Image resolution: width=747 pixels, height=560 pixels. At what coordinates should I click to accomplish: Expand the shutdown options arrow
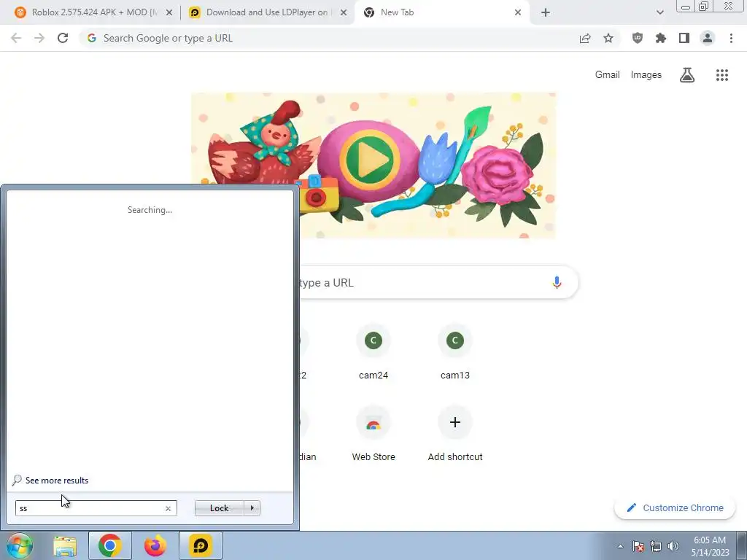(252, 508)
